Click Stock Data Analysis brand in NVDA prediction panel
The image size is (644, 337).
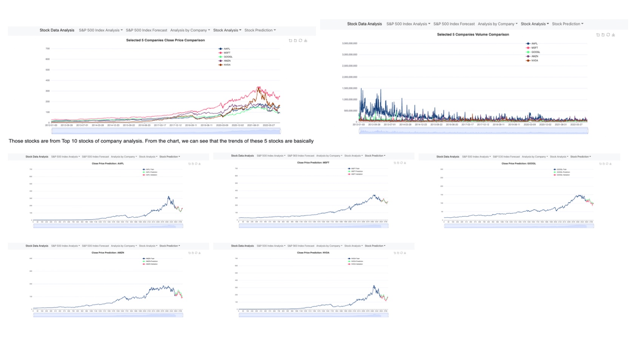242,246
